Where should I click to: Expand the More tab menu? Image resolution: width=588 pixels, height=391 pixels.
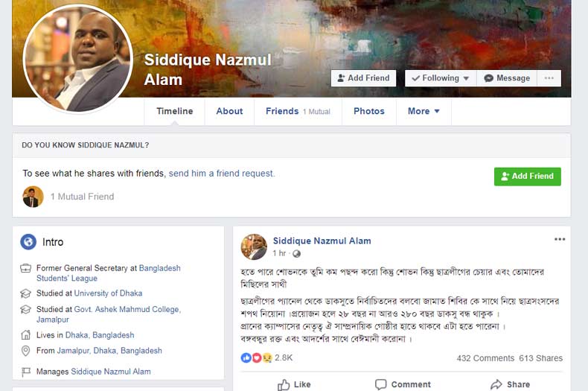tap(424, 111)
